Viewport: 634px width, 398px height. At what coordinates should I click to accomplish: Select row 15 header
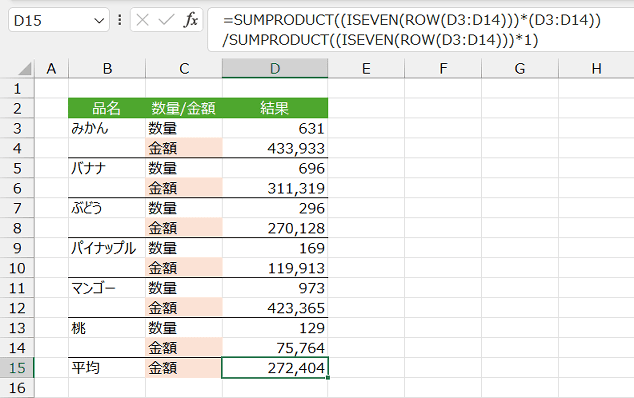(x=17, y=368)
